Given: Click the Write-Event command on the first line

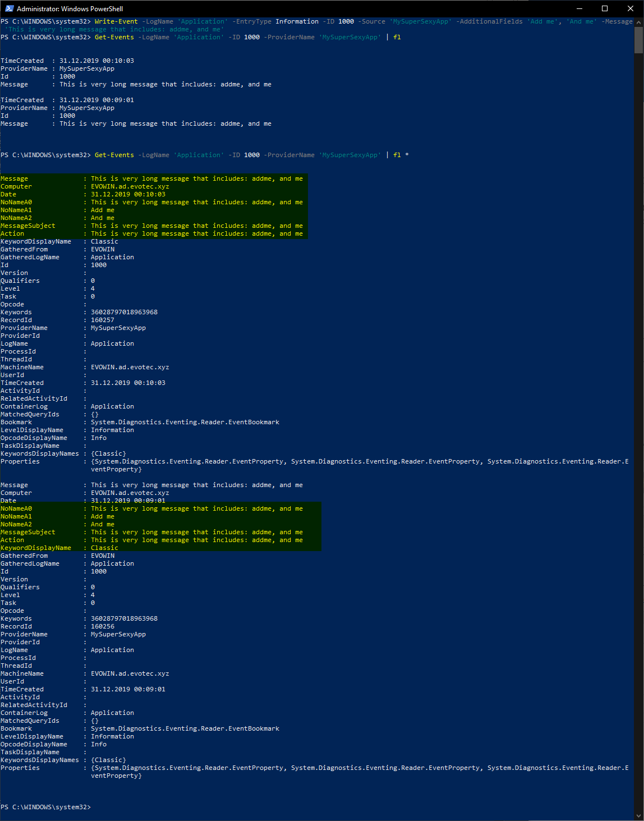Looking at the screenshot, I should (116, 21).
